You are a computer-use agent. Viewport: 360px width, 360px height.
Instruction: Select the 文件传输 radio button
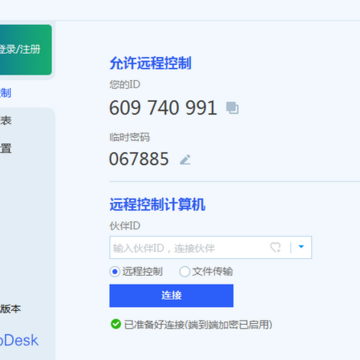pos(184,272)
